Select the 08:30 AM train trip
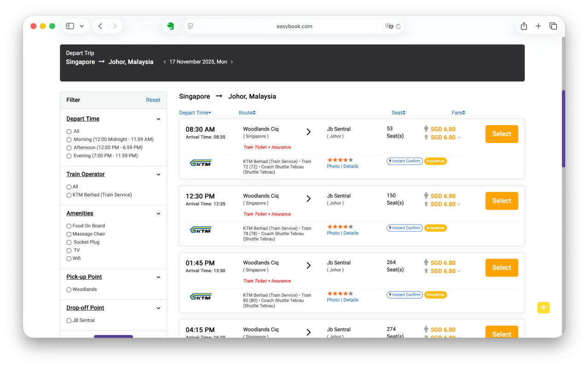Viewport: 588px width, 368px height. tap(502, 134)
